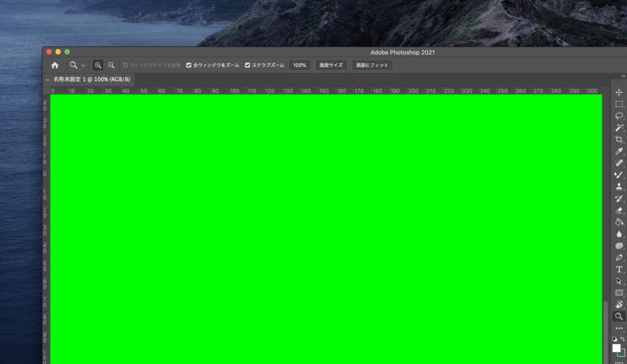Expand the collapsed toolbar panel arrows
Viewport: 627px width, 364px height.
click(x=623, y=77)
